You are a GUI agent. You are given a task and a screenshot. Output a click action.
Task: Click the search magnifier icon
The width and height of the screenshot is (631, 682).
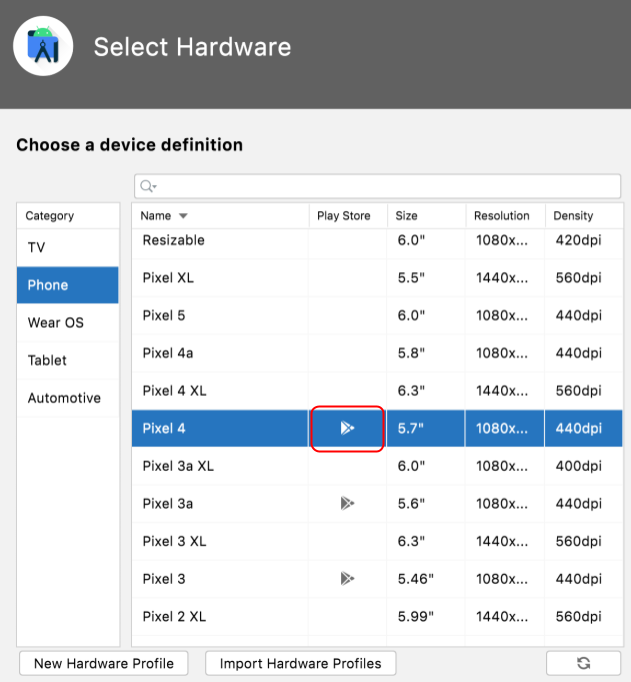[x=148, y=186]
